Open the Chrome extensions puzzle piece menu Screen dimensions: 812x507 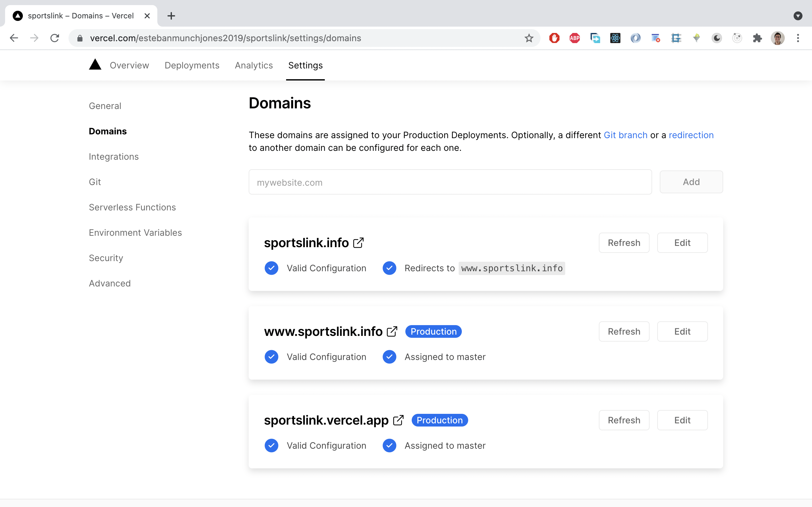(x=757, y=38)
